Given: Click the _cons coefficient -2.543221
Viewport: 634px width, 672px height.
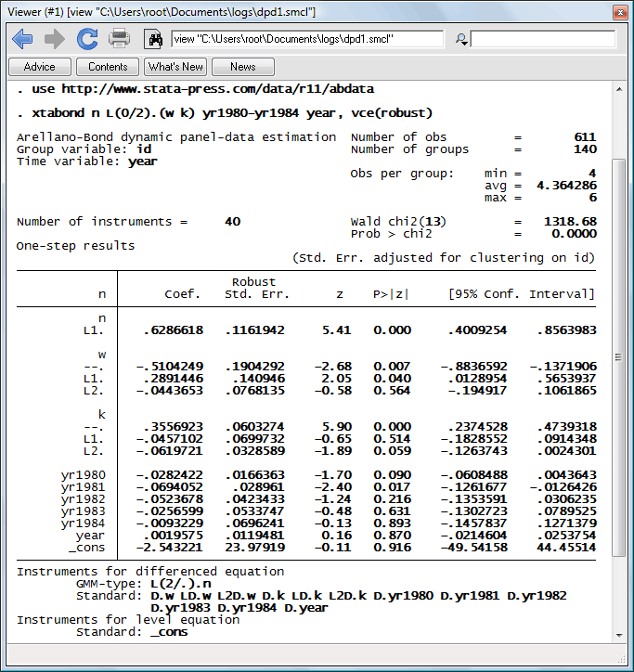Looking at the screenshot, I should pyautogui.click(x=169, y=548).
